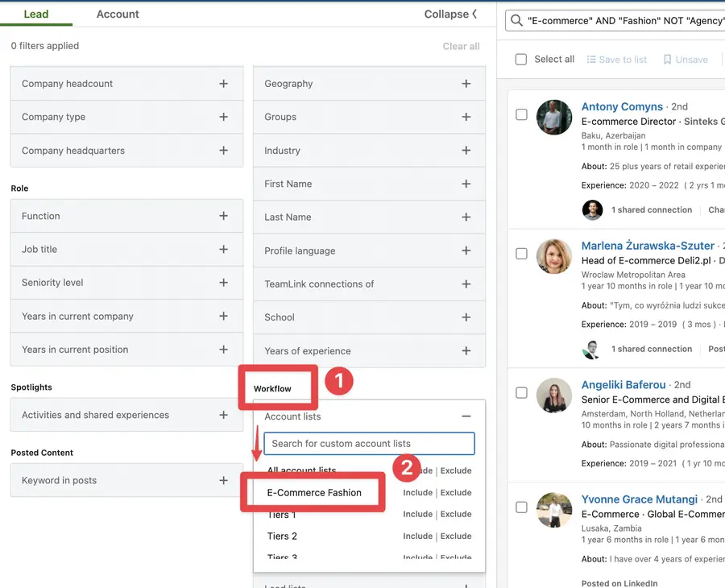Exclude the Tiers 2 list

456,536
